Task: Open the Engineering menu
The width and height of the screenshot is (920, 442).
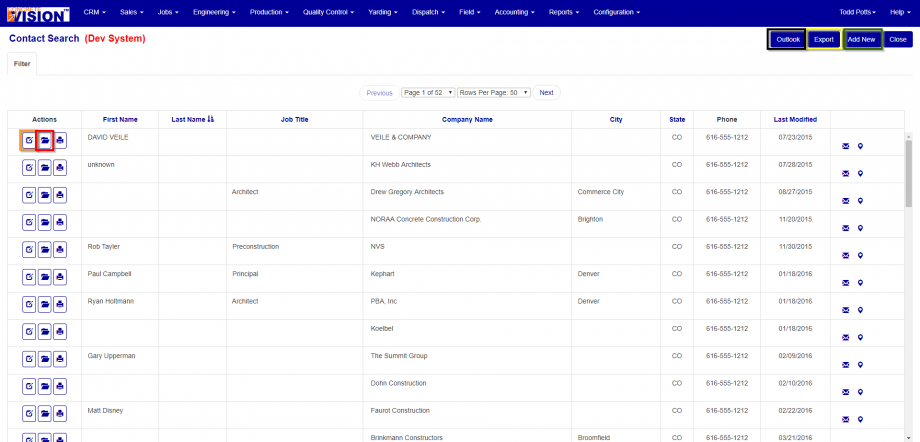Action: click(214, 12)
